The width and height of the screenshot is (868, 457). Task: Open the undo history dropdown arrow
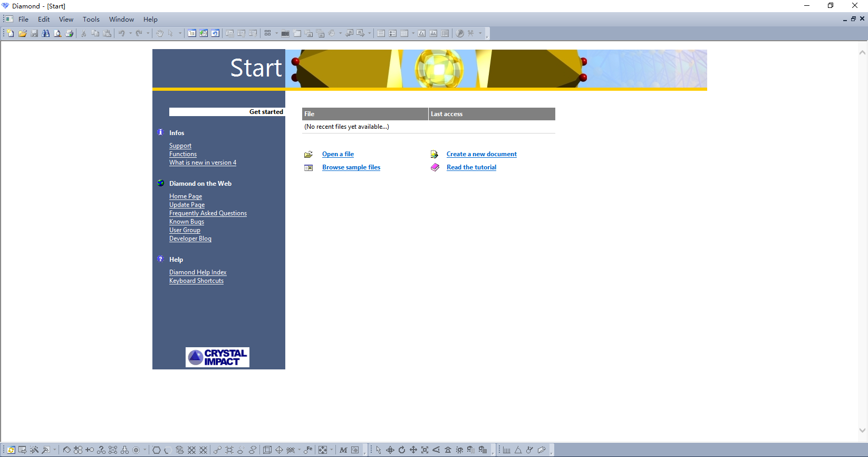[x=131, y=33]
